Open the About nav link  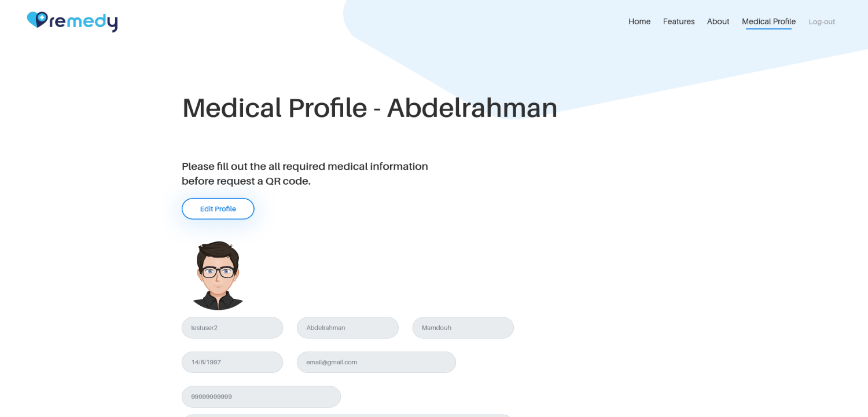coord(718,21)
